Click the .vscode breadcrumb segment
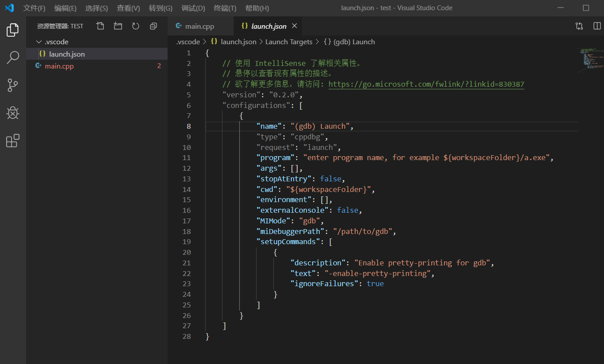This screenshot has height=364, width=604. (x=188, y=42)
